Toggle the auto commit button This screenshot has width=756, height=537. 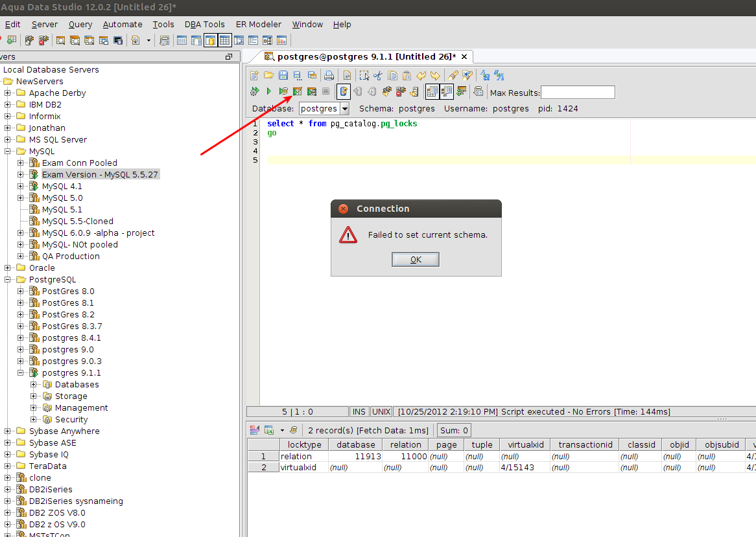(343, 91)
